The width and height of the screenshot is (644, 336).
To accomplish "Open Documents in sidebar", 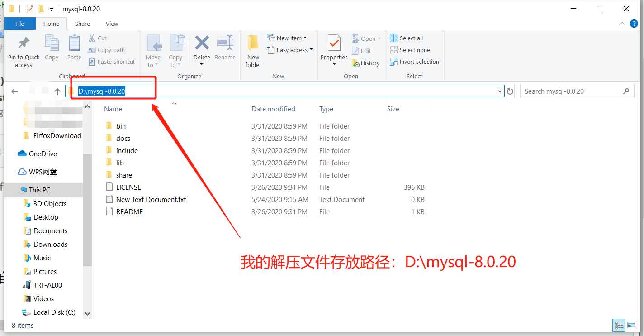I will [x=50, y=230].
